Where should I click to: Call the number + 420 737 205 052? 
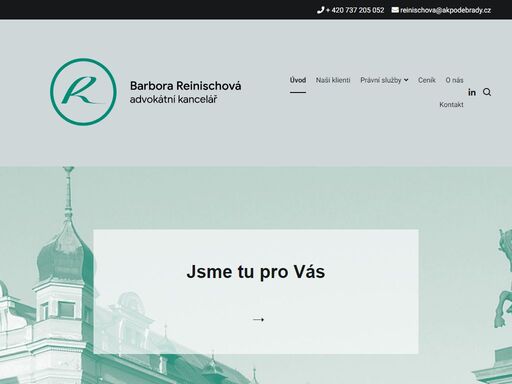(355, 10)
